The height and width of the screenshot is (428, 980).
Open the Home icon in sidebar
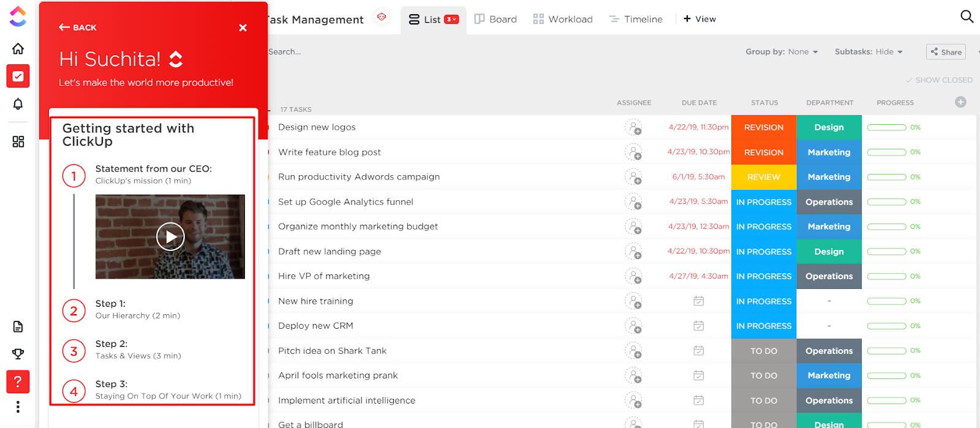(18, 48)
